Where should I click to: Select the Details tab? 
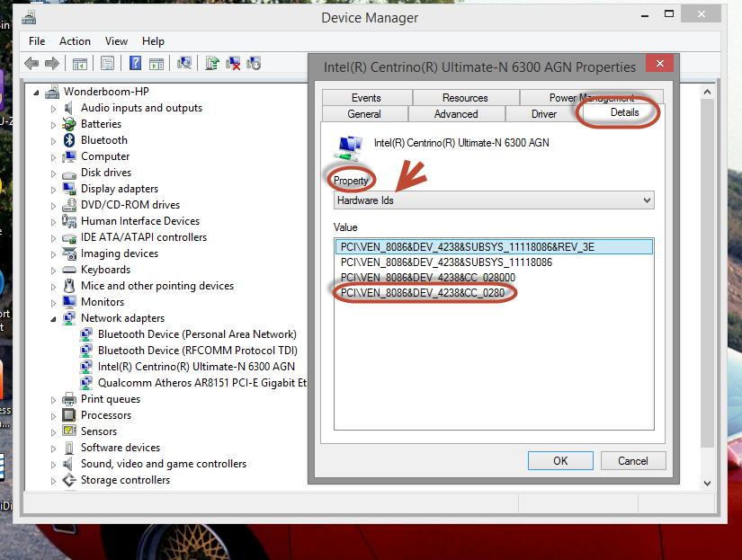coord(624,112)
